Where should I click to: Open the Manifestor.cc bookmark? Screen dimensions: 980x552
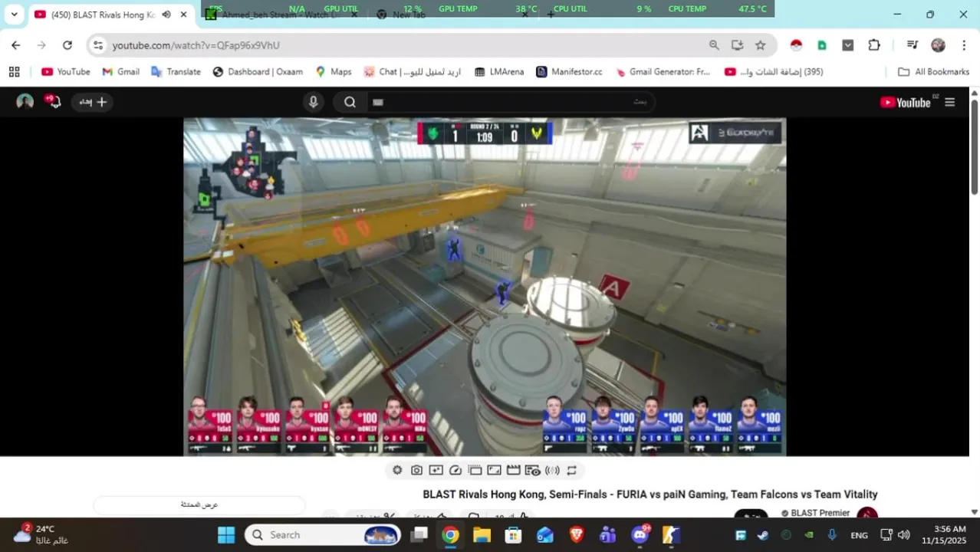point(569,71)
